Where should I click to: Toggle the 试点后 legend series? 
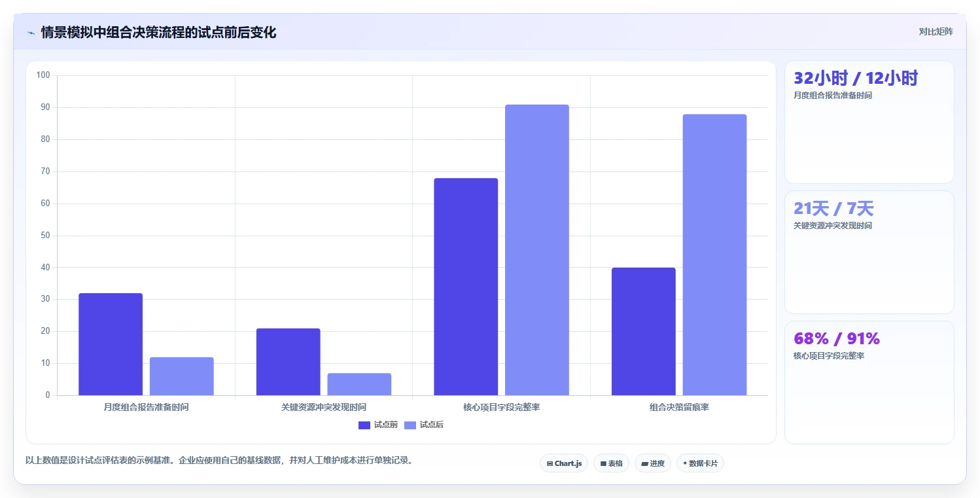click(424, 425)
